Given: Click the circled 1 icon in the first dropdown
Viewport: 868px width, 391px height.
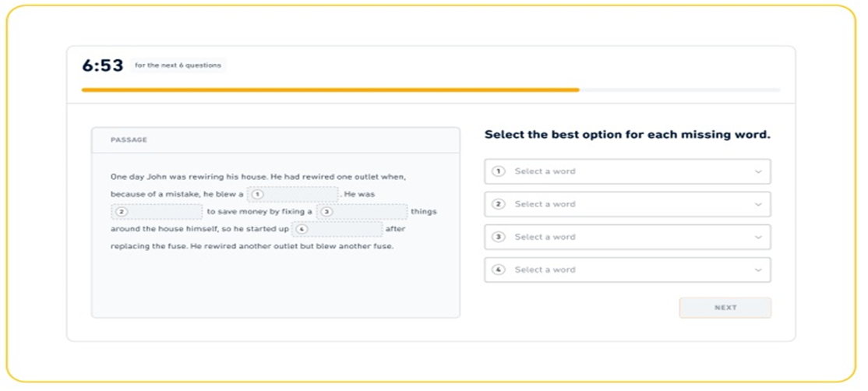Looking at the screenshot, I should pyautogui.click(x=499, y=171).
